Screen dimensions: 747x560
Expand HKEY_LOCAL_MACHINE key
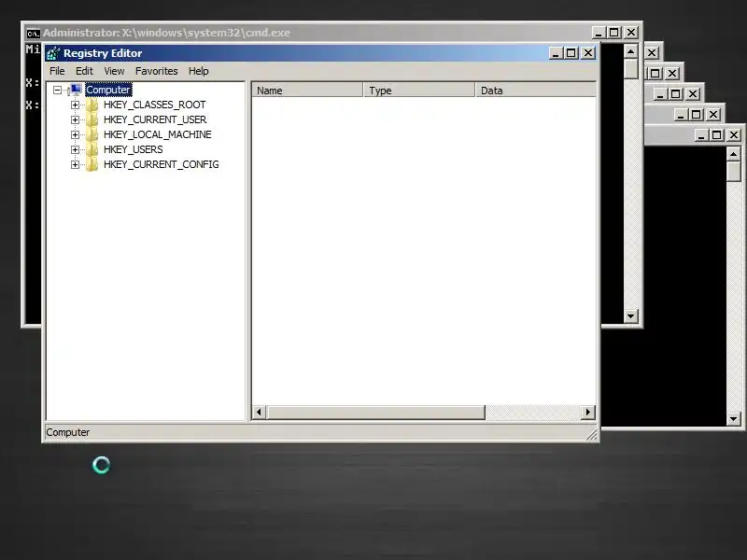pyautogui.click(x=75, y=134)
